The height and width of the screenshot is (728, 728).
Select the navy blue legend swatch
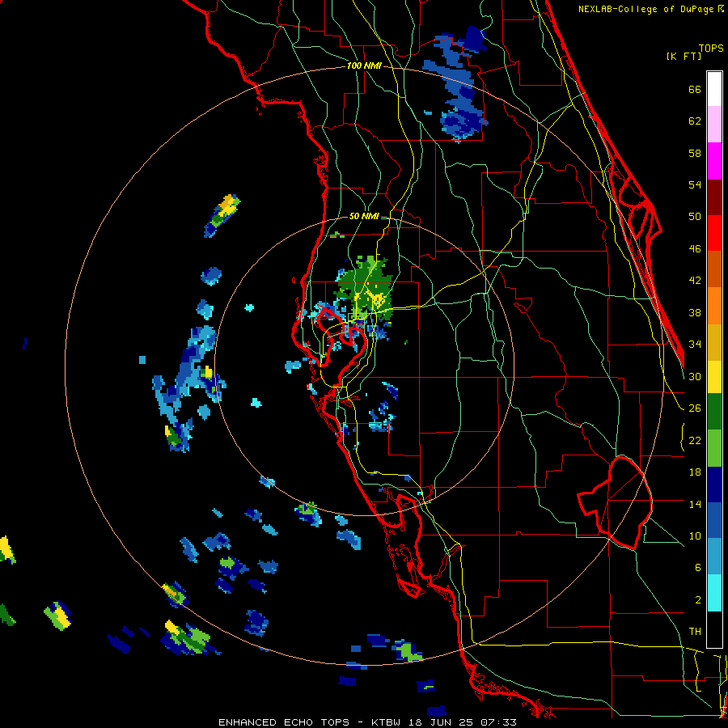[714, 485]
